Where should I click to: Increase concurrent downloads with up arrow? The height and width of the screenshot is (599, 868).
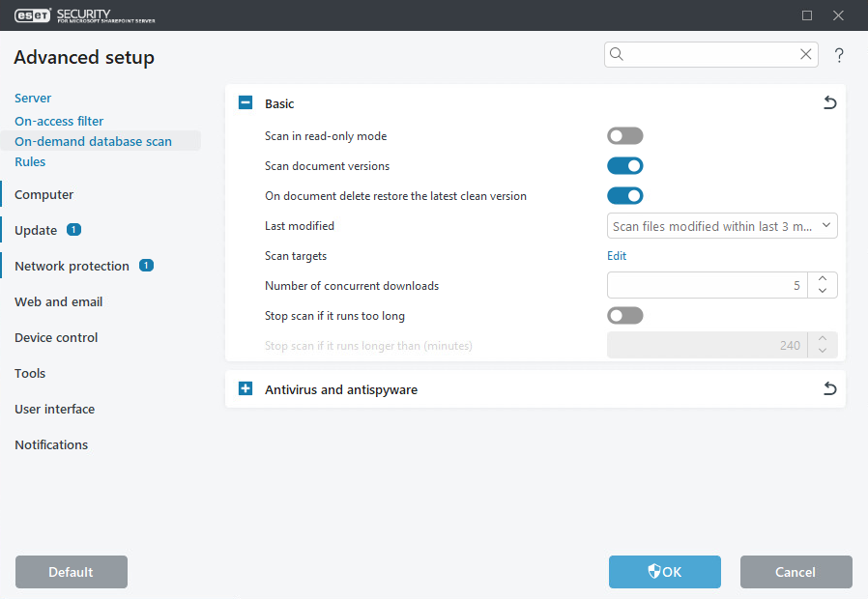822,278
